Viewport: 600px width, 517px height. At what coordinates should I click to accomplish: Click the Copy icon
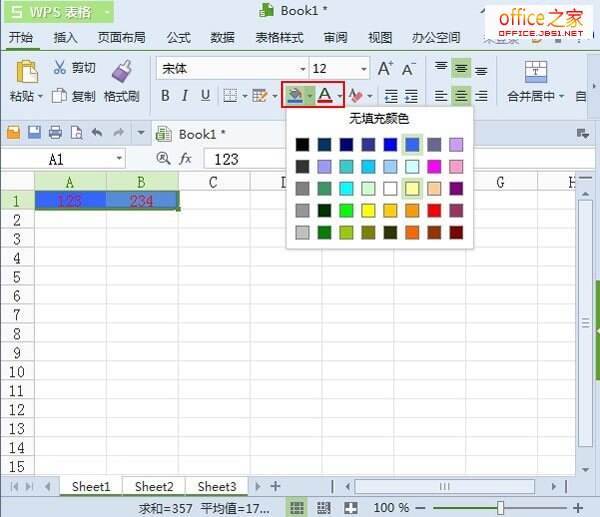pos(59,96)
